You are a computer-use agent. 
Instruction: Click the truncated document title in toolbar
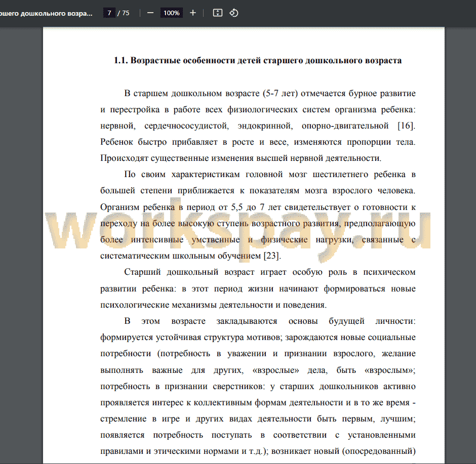(46, 13)
